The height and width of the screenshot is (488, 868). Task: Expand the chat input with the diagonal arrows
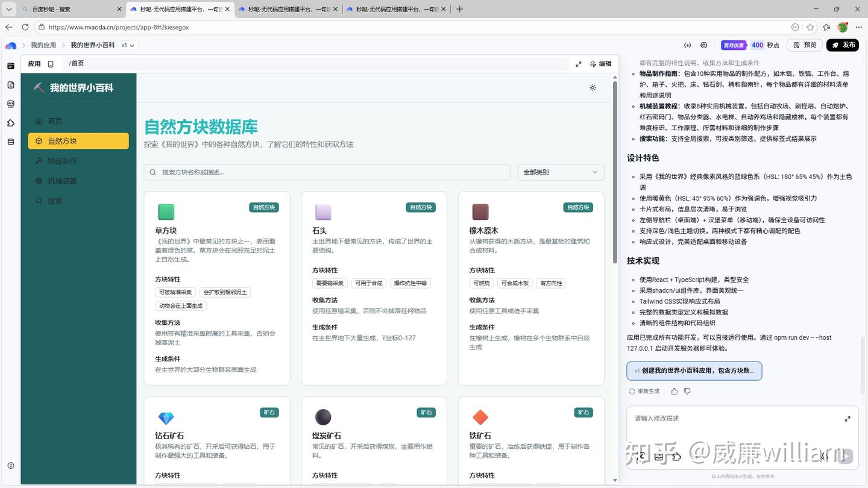(x=848, y=419)
